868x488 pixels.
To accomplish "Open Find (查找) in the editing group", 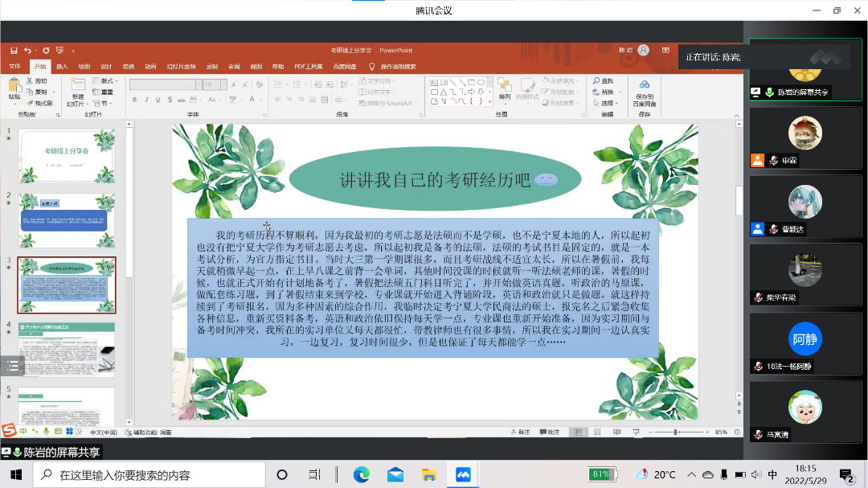I will tap(603, 81).
